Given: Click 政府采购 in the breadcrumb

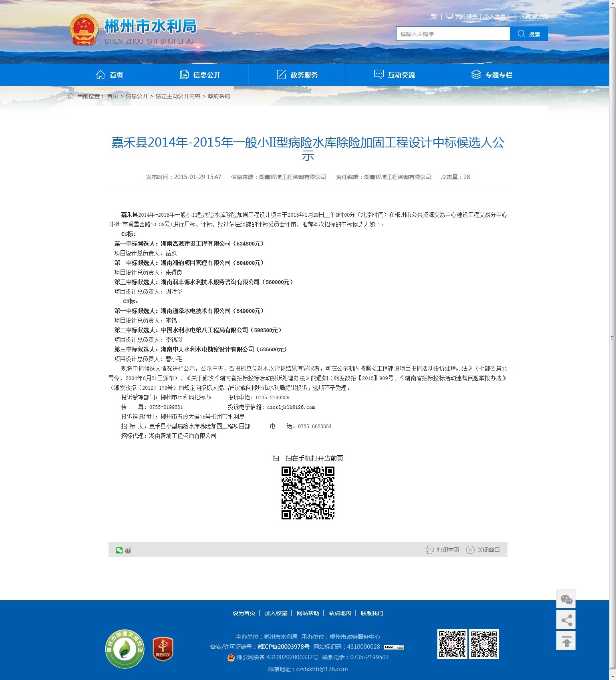Looking at the screenshot, I should pos(219,96).
